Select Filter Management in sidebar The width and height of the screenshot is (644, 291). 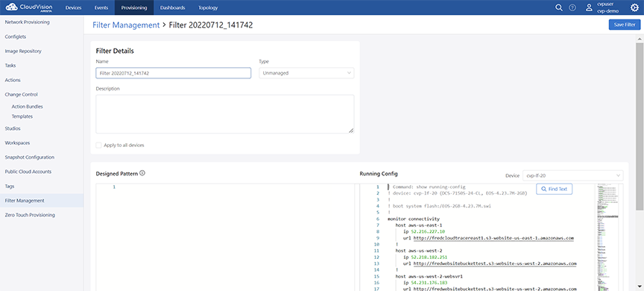tap(42, 201)
